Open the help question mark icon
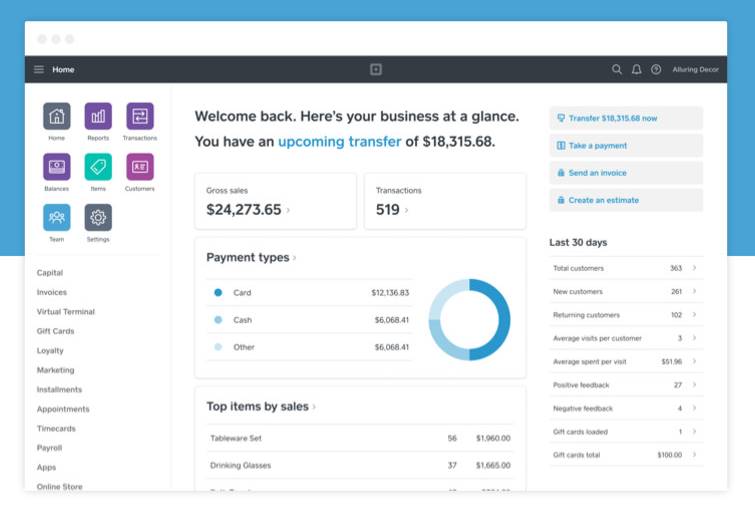Image resolution: width=755 pixels, height=514 pixels. [656, 69]
